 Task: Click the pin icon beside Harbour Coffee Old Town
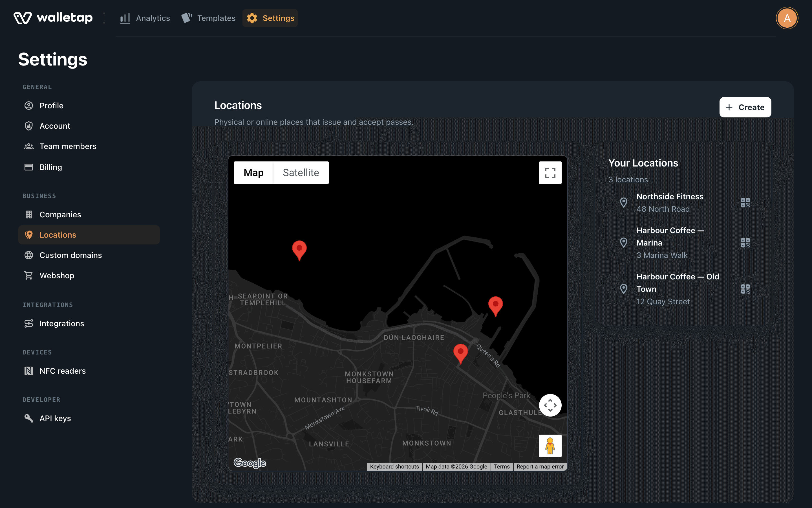click(623, 289)
